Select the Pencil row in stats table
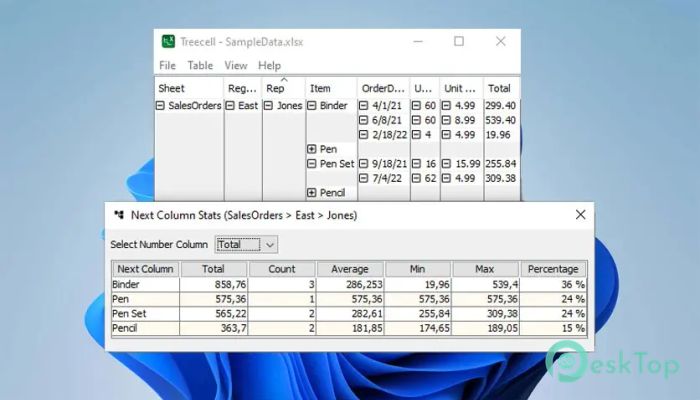Screen dimensions: 700x400 (x=349, y=328)
